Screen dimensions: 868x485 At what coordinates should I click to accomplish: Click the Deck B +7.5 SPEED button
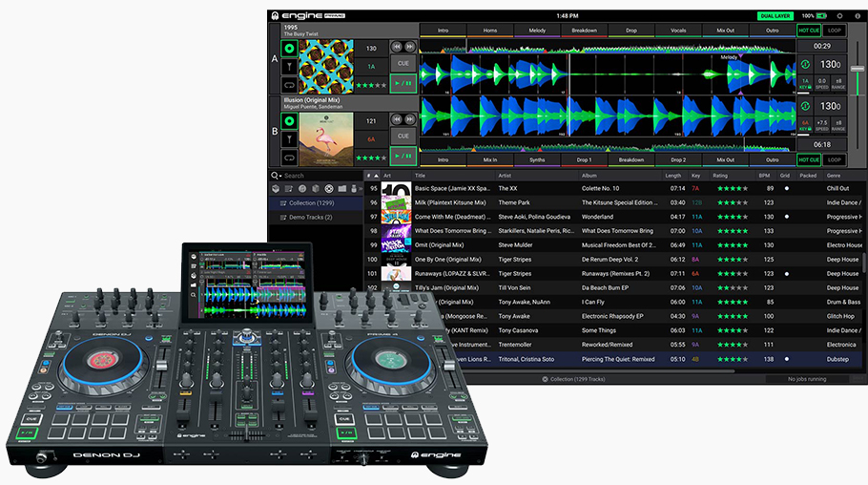click(822, 125)
